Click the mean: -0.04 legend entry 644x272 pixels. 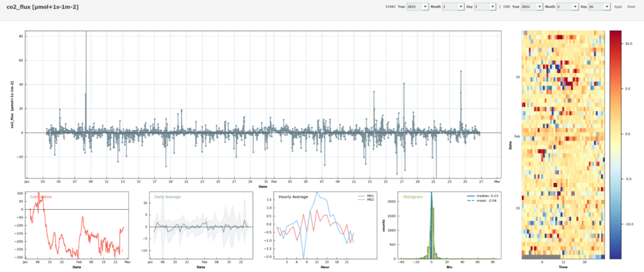[482, 201]
